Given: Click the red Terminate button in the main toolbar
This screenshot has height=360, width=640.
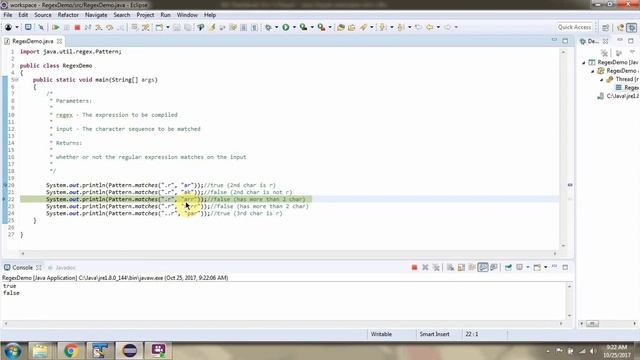Looking at the screenshot, I should click(x=77, y=27).
